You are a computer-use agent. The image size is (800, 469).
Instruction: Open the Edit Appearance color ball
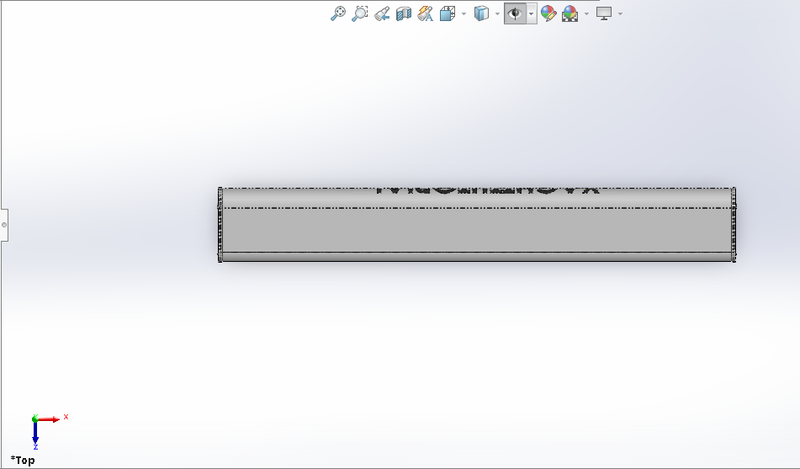[x=548, y=14]
